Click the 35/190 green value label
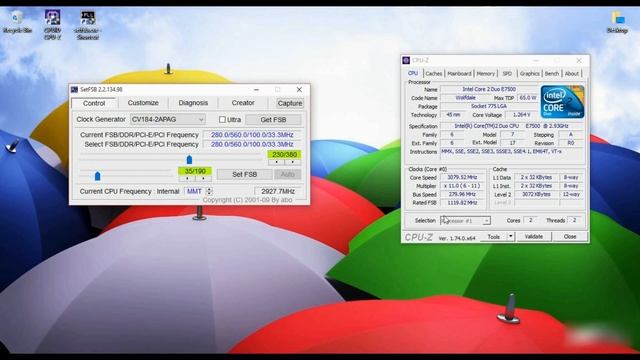Screen dimensions: 640x360 pyautogui.click(x=195, y=171)
